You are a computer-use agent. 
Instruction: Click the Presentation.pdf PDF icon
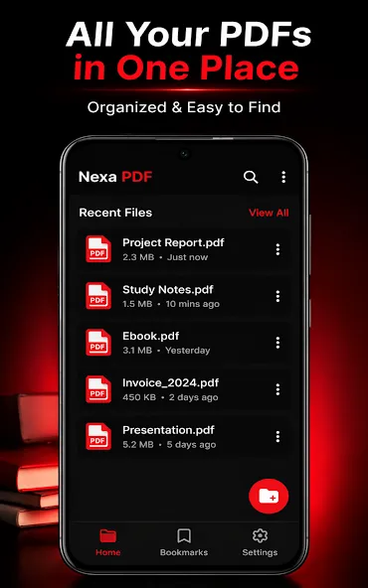(x=98, y=436)
